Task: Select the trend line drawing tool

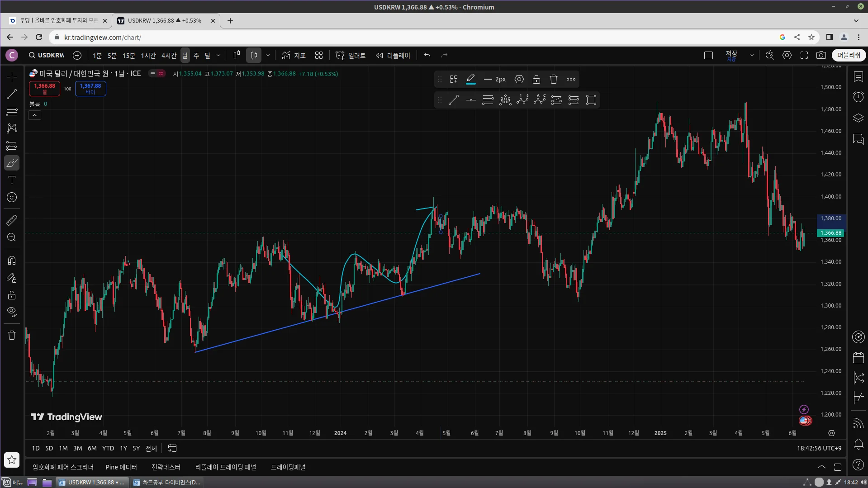Action: (12, 94)
